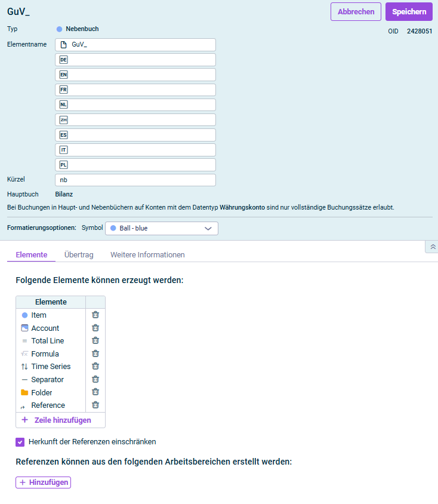Delete the Item element row
438x504 pixels.
pos(95,315)
